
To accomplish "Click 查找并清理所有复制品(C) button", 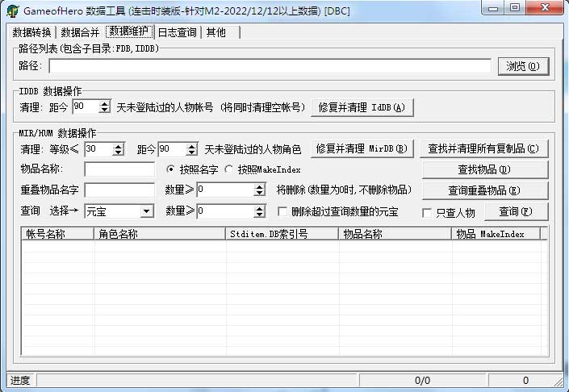I will [483, 149].
